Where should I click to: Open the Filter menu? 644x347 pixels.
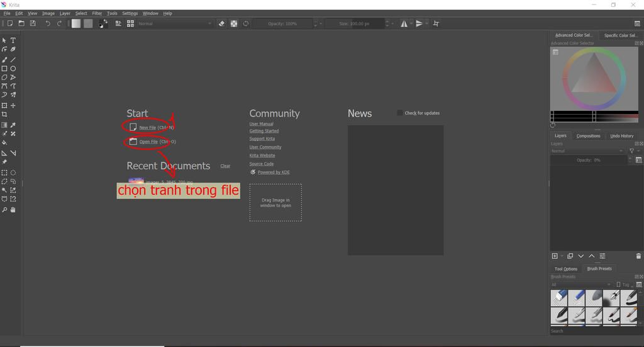tap(97, 13)
